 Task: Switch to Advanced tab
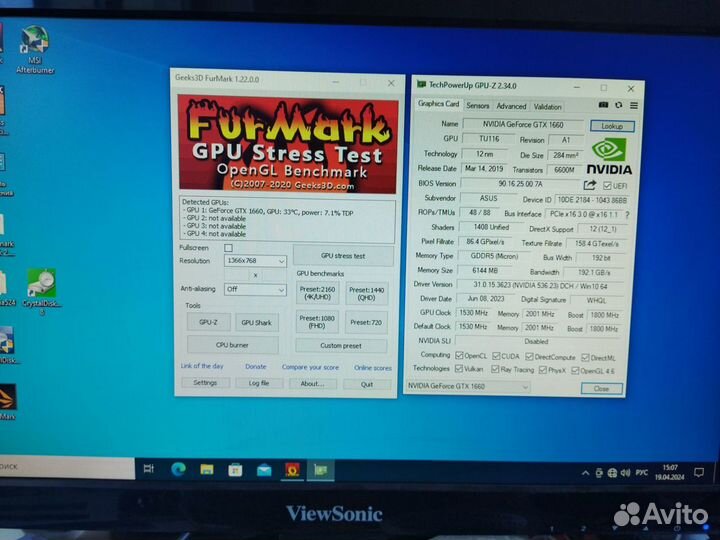(x=511, y=106)
